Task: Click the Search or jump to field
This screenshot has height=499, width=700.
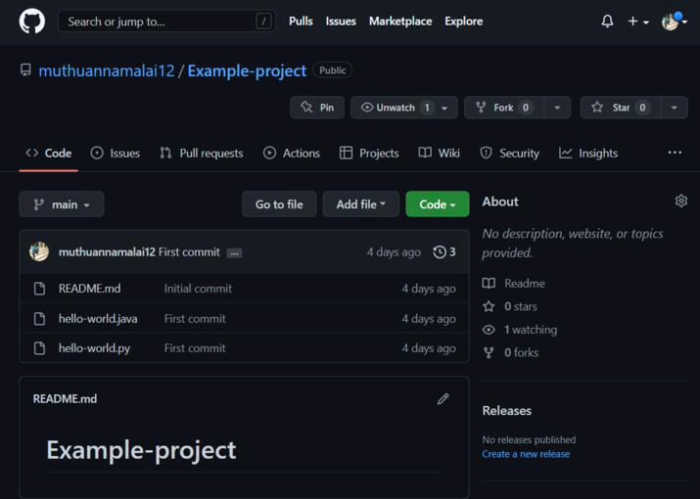Action: [x=165, y=21]
